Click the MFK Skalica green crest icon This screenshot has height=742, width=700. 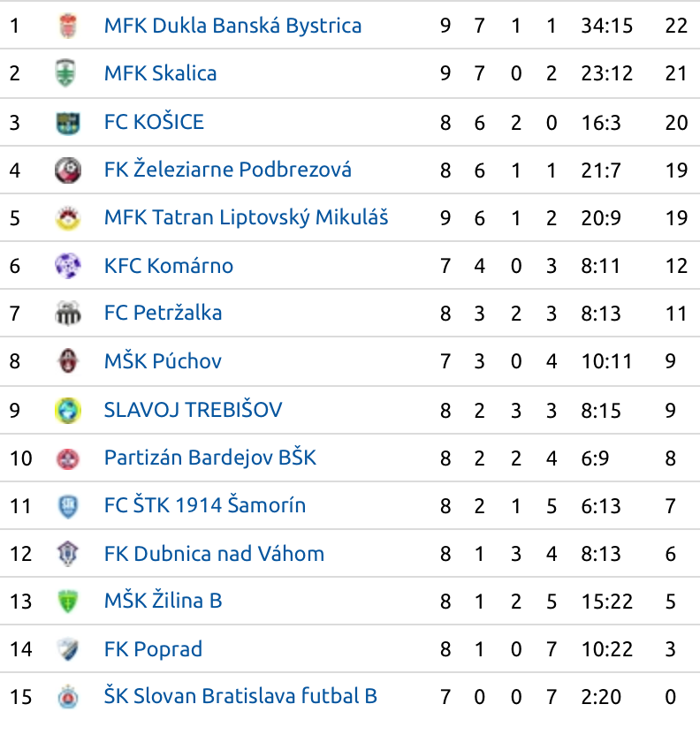[65, 73]
